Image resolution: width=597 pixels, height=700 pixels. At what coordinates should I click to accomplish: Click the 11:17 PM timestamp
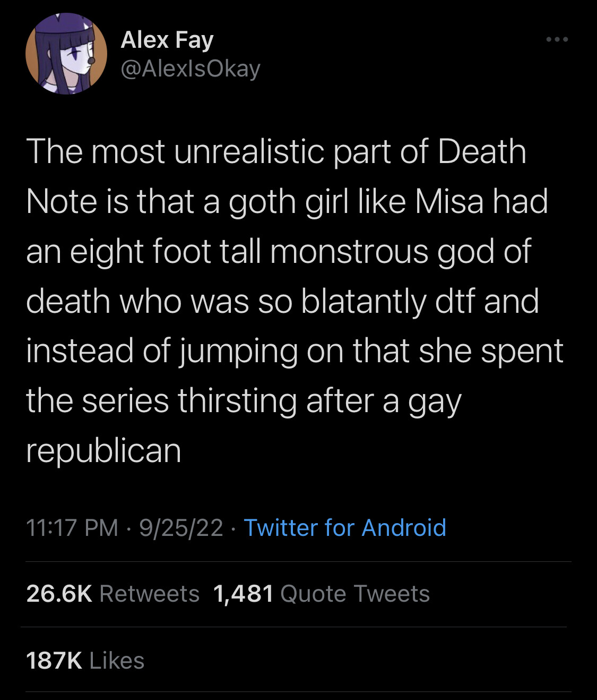(x=72, y=528)
